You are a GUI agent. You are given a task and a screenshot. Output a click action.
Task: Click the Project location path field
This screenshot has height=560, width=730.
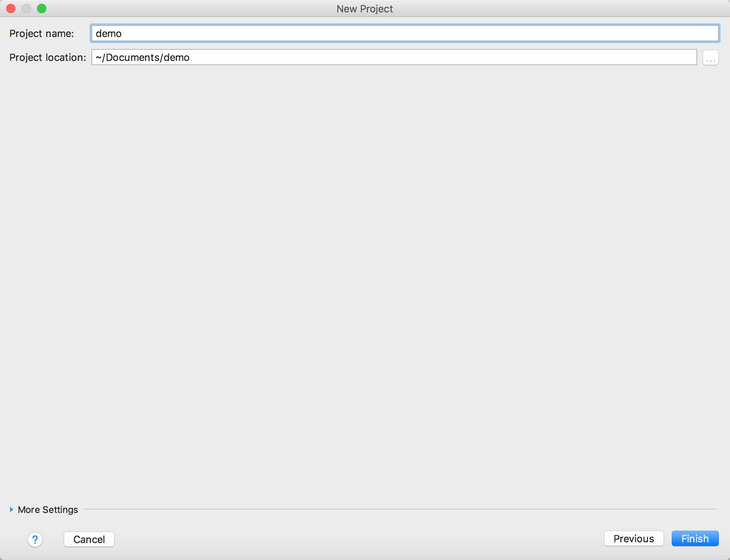(x=394, y=57)
